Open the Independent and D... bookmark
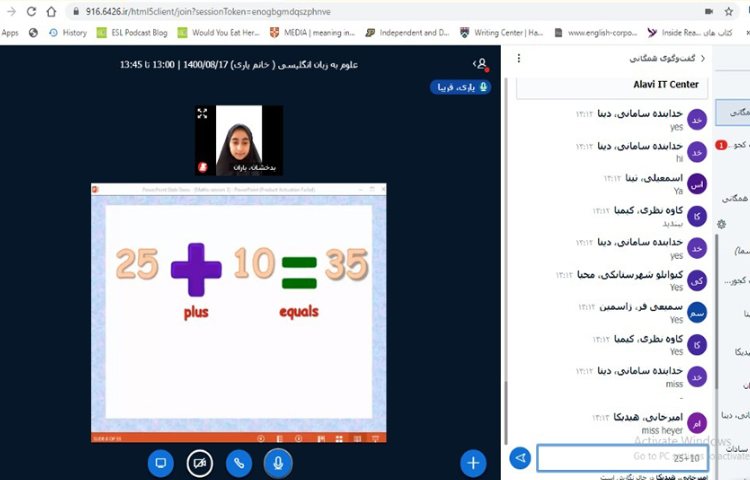This screenshot has width=750, height=480. 408,33
